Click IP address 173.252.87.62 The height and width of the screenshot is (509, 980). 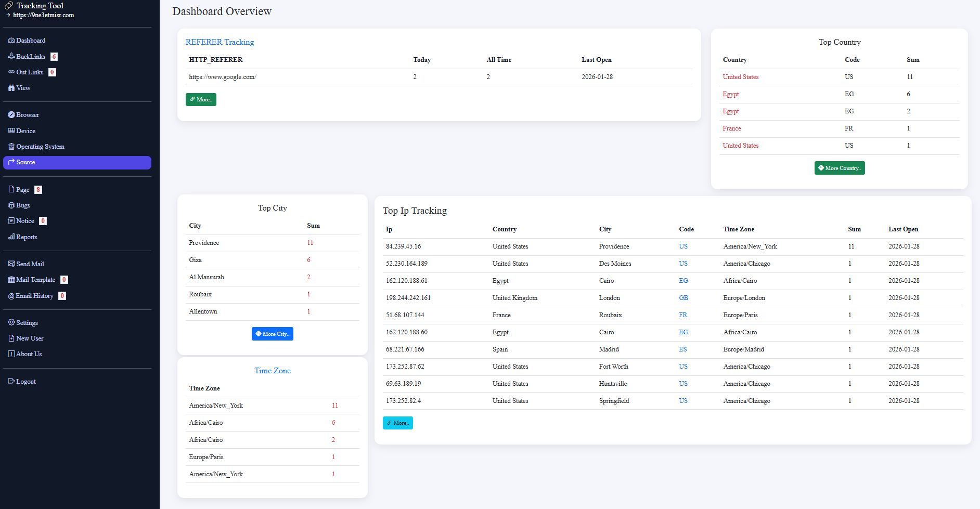pyautogui.click(x=405, y=367)
